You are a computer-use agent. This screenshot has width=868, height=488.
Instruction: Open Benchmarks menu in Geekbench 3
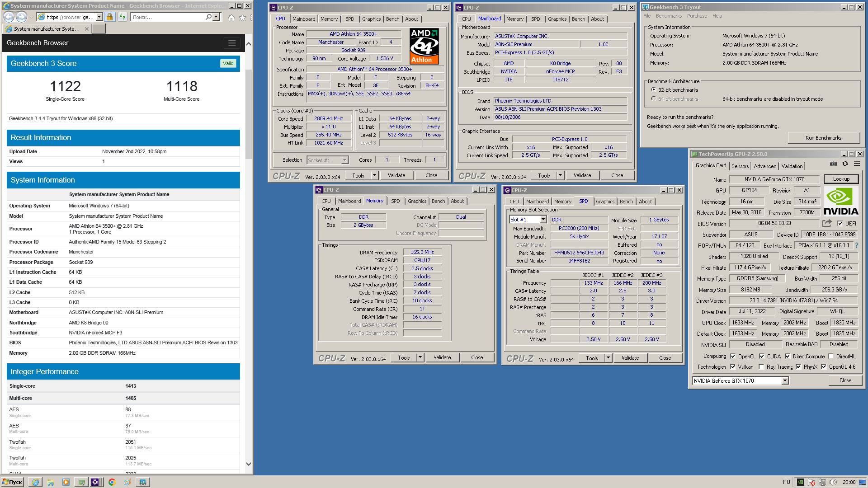(x=669, y=16)
